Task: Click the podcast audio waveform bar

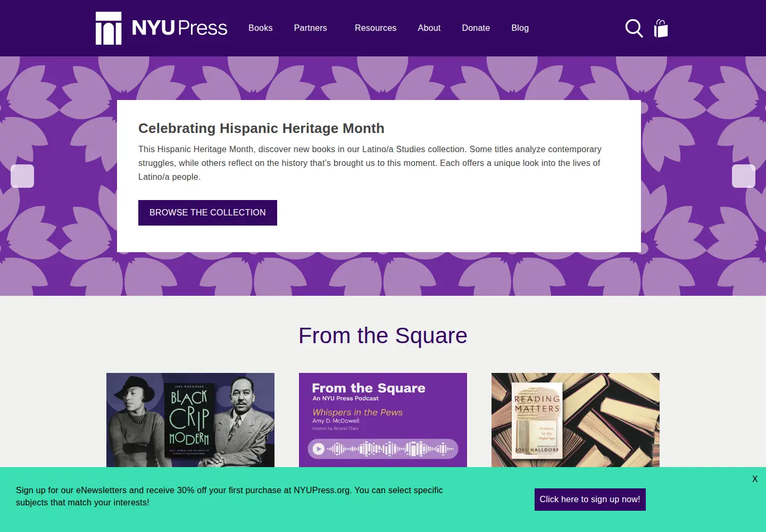Action: (x=383, y=449)
